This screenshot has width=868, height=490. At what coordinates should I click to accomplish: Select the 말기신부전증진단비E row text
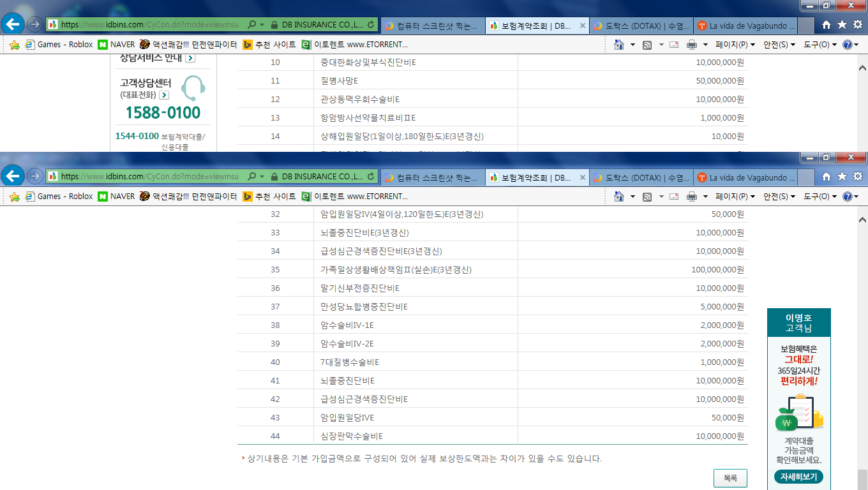tap(360, 288)
